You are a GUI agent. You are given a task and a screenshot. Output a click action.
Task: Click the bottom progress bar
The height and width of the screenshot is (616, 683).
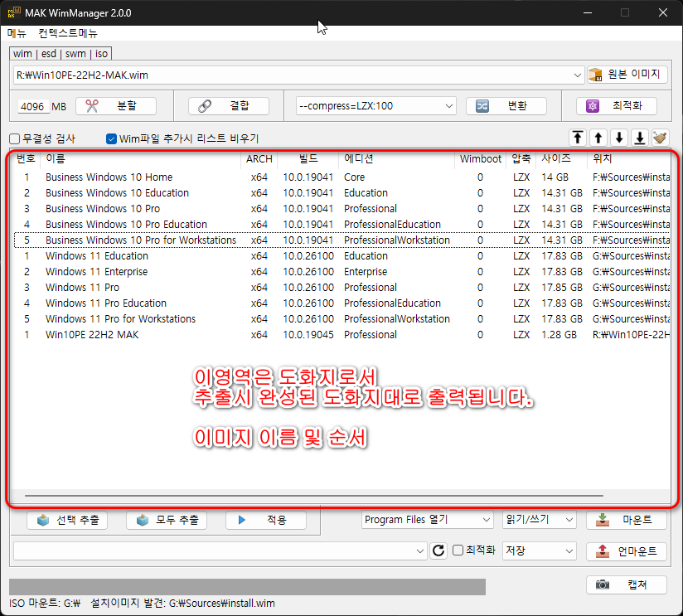(x=247, y=587)
